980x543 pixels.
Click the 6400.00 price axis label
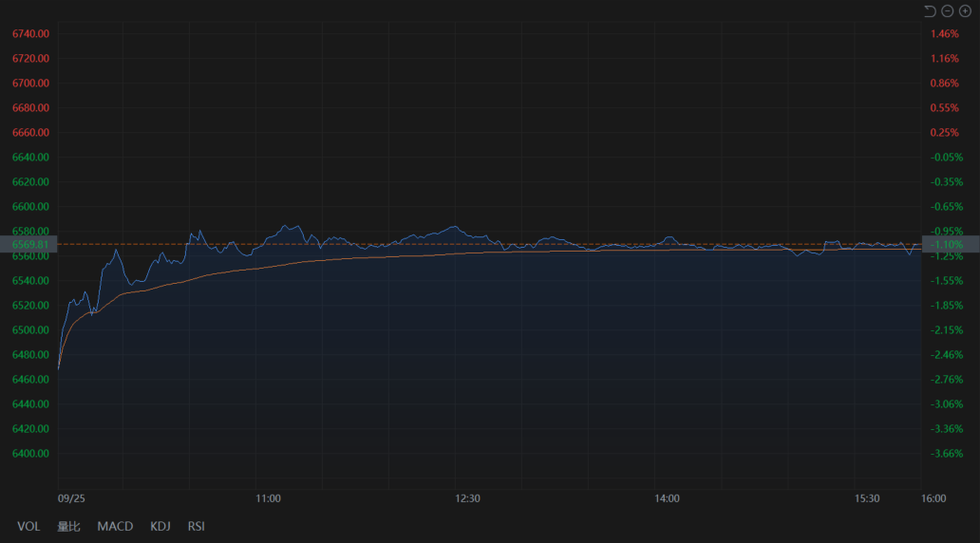pyautogui.click(x=30, y=453)
